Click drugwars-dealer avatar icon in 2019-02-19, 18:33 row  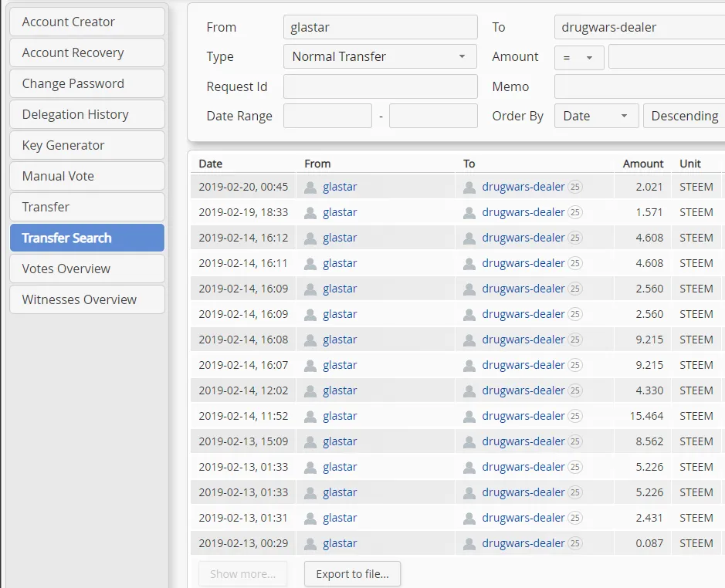click(469, 213)
